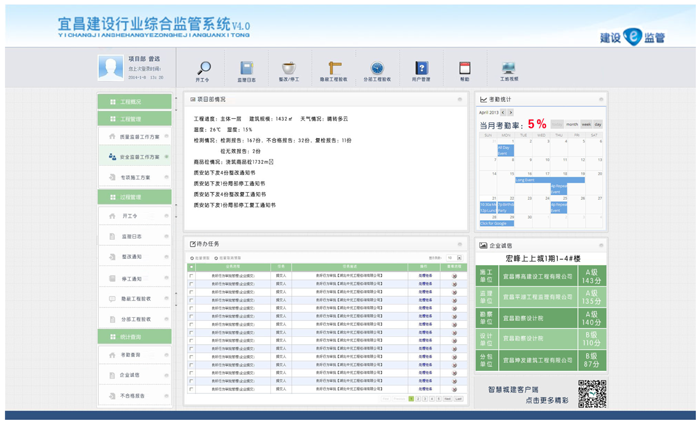Go to page 2 in task pagination
This screenshot has height=424, width=700.
point(418,399)
